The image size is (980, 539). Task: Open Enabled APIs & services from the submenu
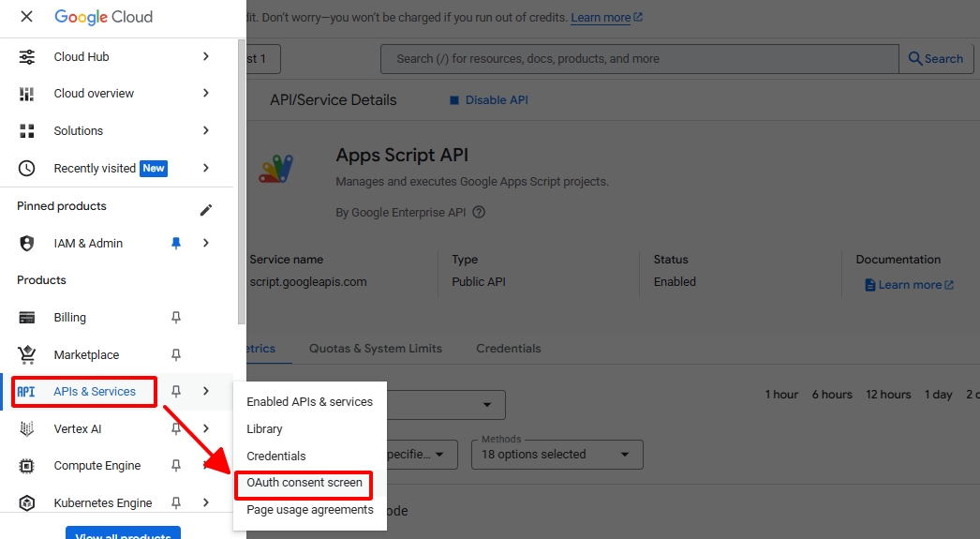click(309, 401)
